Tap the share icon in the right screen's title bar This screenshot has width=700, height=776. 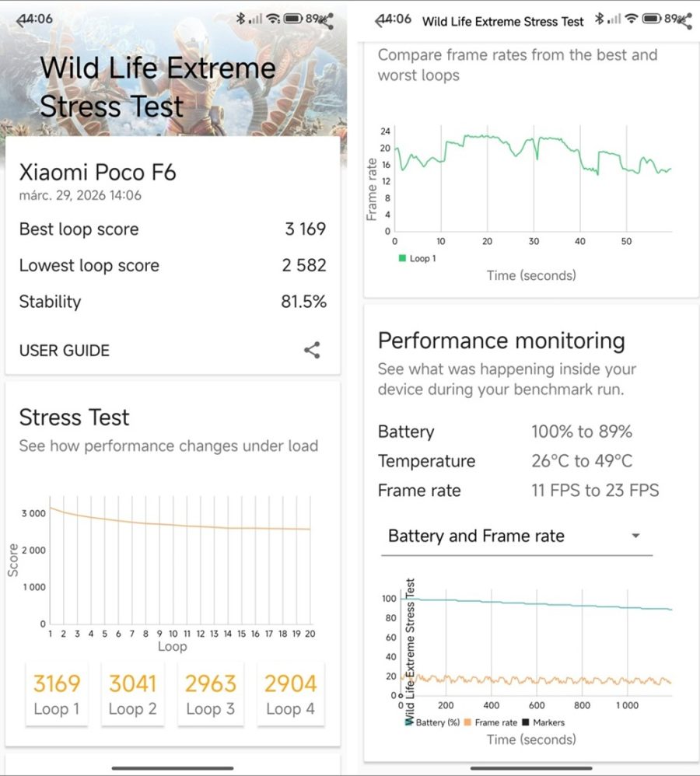(685, 21)
